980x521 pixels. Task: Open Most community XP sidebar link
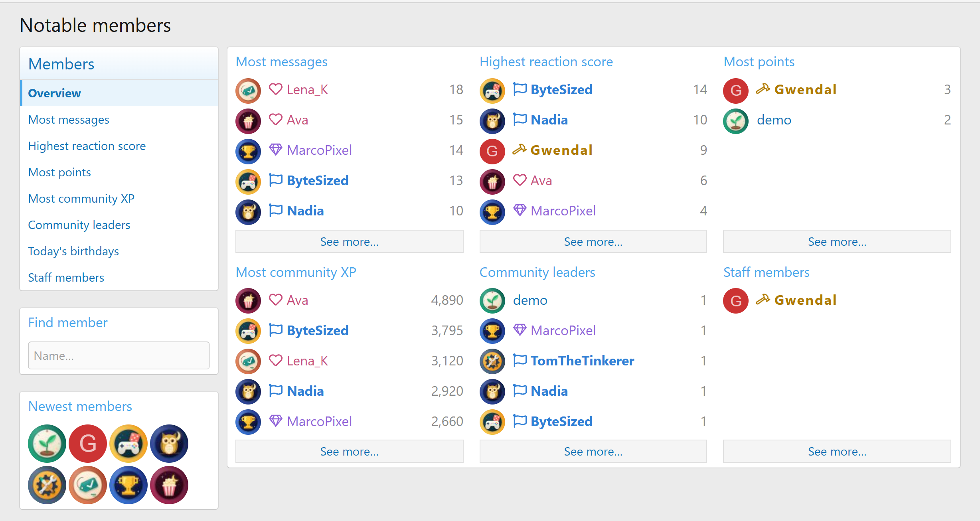(x=119, y=198)
